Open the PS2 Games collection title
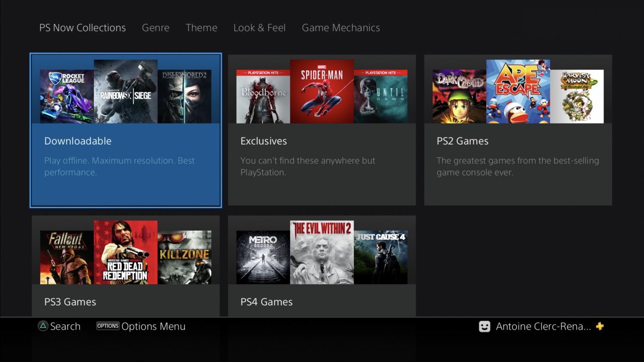Image resolution: width=644 pixels, height=362 pixels. 462,141
